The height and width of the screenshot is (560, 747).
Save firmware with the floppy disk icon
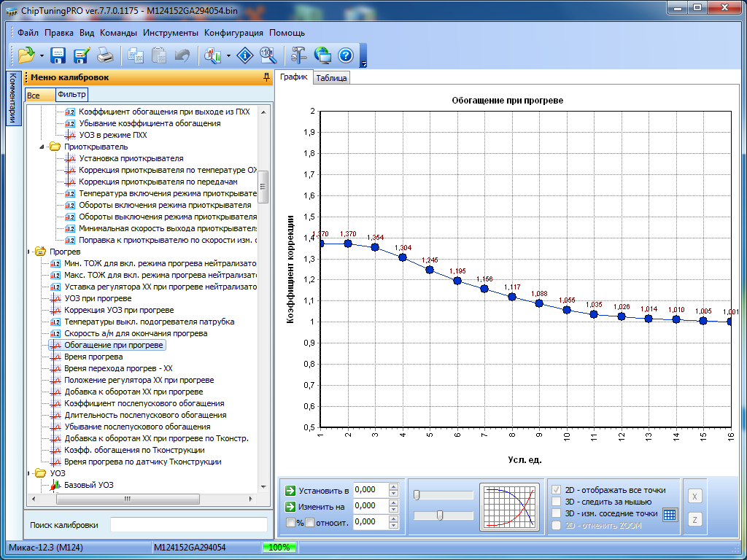(58, 55)
